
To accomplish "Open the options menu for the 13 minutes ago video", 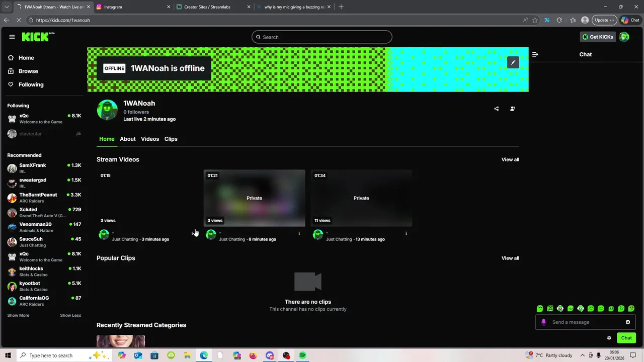I will click(406, 233).
